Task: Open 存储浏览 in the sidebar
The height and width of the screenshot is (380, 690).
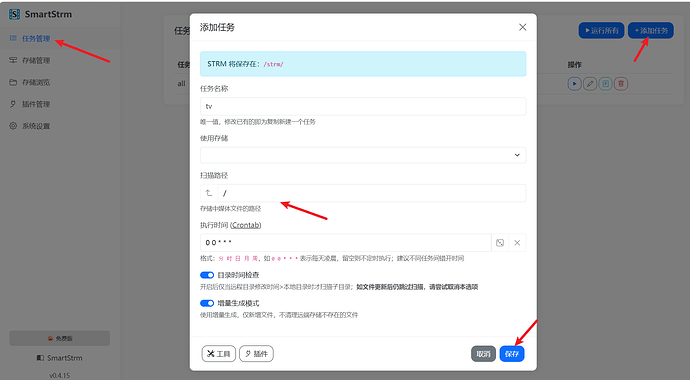Action: click(x=30, y=82)
